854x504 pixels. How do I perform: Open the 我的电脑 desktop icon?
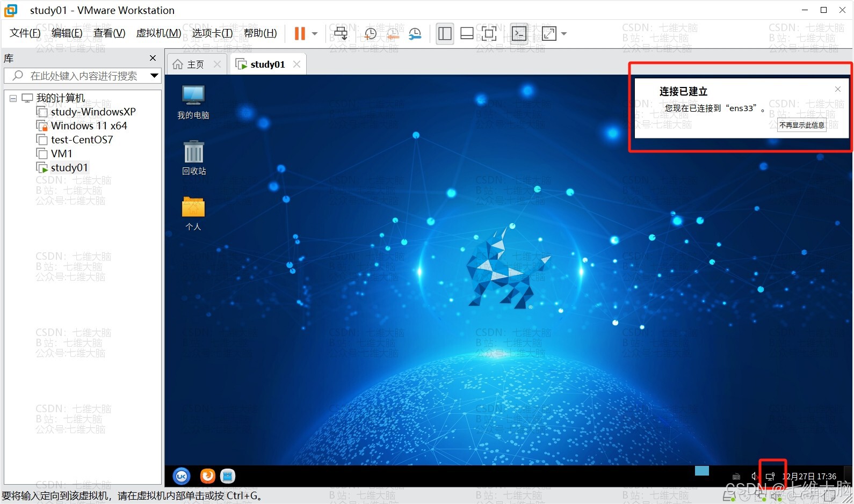193,103
